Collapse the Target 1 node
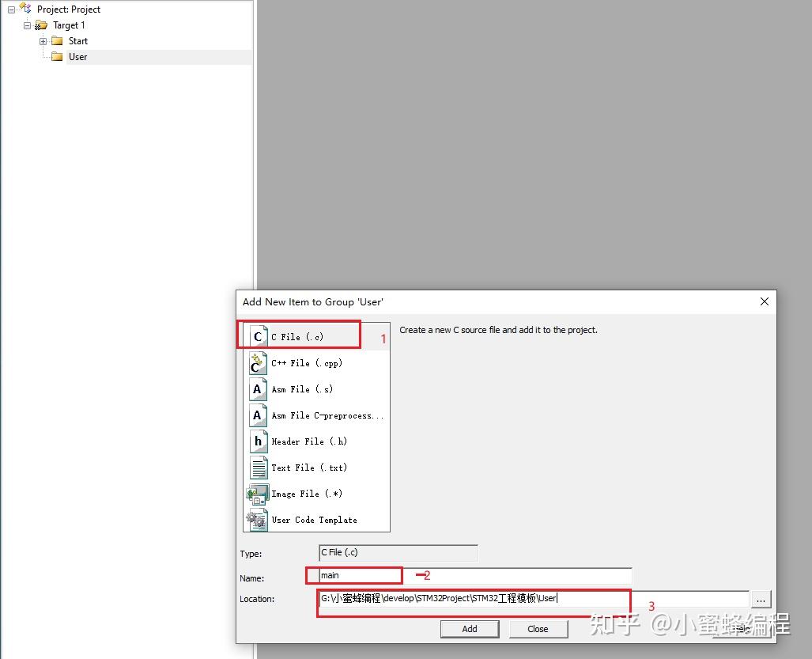 [27, 25]
